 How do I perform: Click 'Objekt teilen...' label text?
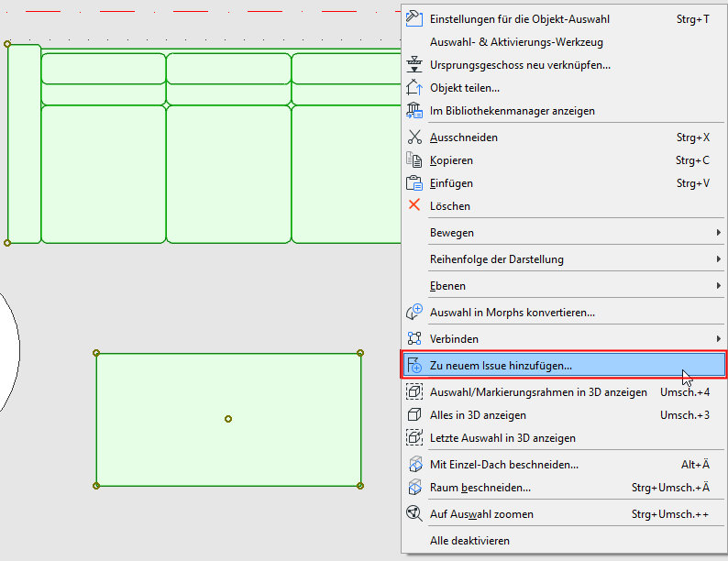pyautogui.click(x=465, y=88)
